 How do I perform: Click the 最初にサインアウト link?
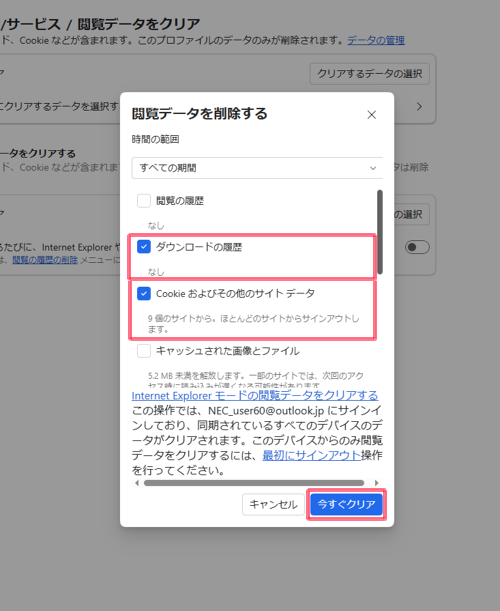[x=311, y=455]
